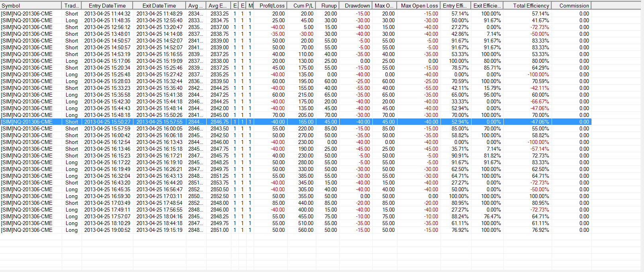The width and height of the screenshot is (644, 272).
Task: Select the entry time 2013-04-25 11:44:32
Action: (107, 14)
